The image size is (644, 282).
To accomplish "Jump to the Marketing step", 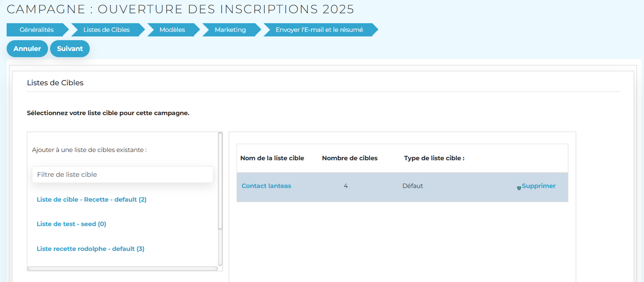I will click(x=230, y=30).
